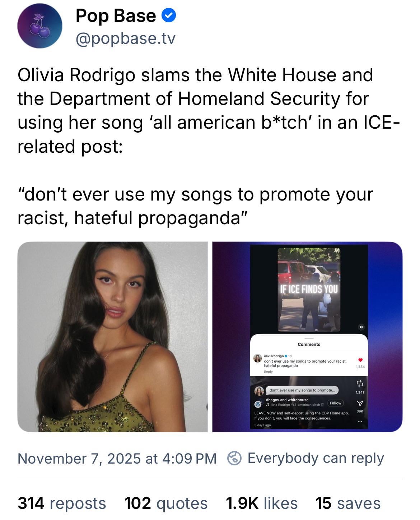Click the globe reply-settings icon

pyautogui.click(x=234, y=458)
